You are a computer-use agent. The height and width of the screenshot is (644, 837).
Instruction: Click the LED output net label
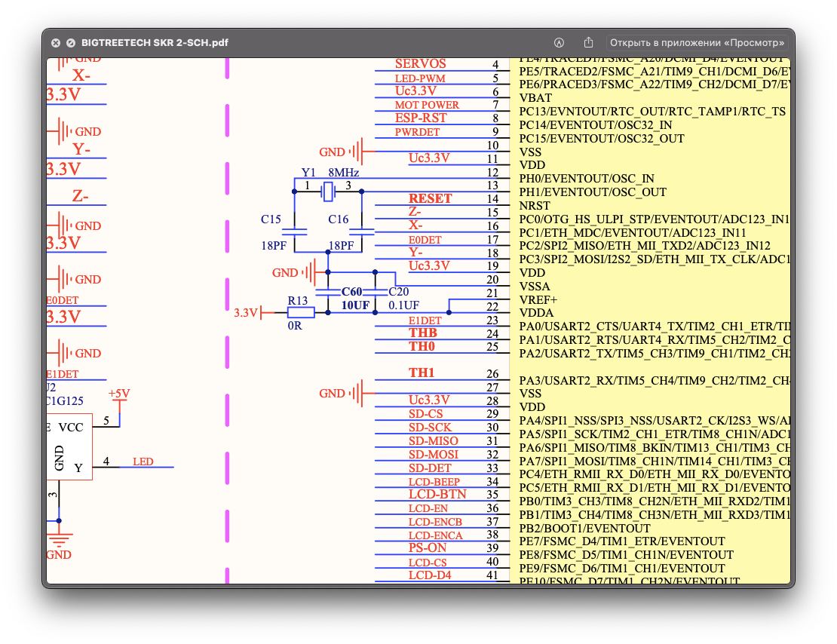(143, 462)
